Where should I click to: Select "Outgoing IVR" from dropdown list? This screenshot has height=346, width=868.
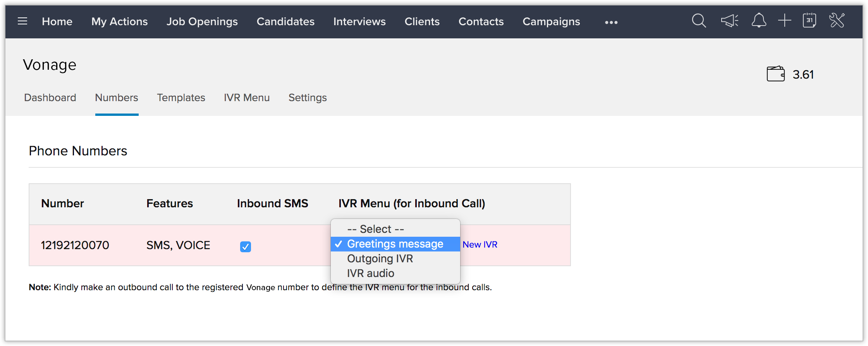(380, 258)
